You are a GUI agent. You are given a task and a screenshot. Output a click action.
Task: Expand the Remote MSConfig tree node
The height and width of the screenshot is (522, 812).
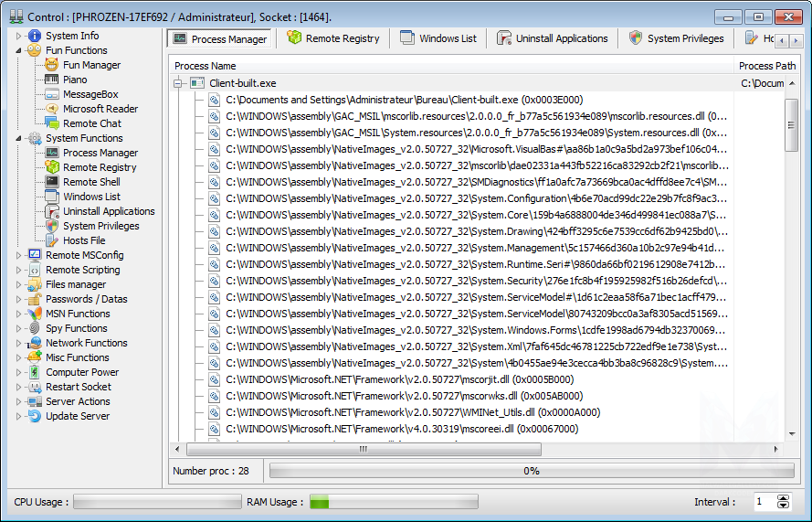tap(18, 255)
